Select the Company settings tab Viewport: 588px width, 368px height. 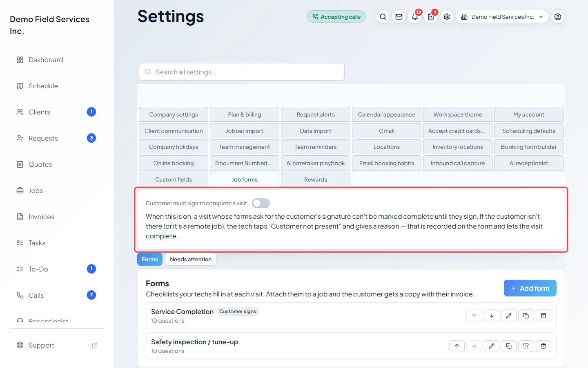[174, 114]
